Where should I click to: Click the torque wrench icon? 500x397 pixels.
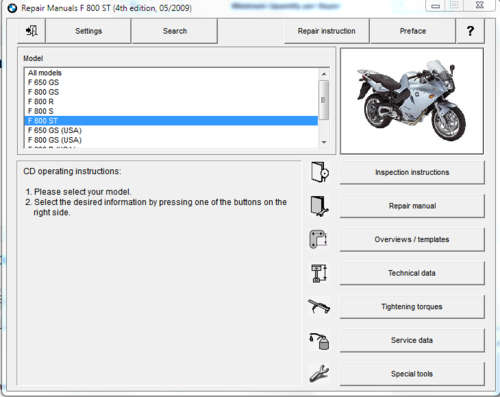pos(319,306)
